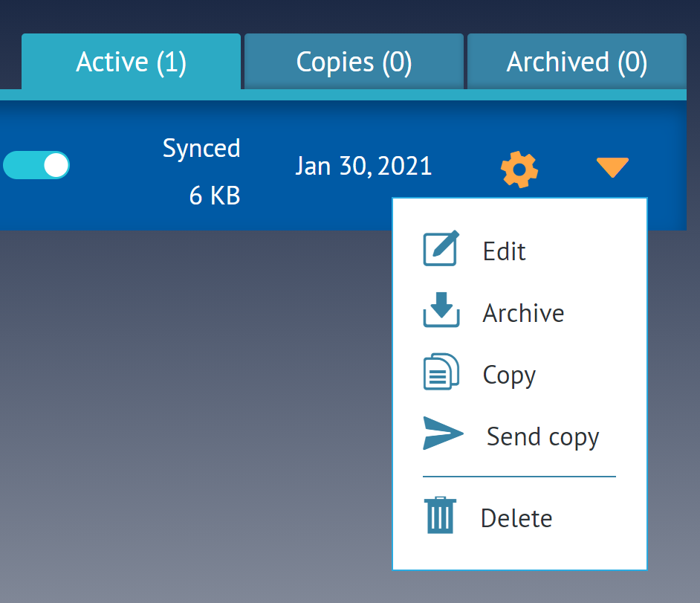
Task: Choose the Delete text menu entry
Action: tap(516, 518)
